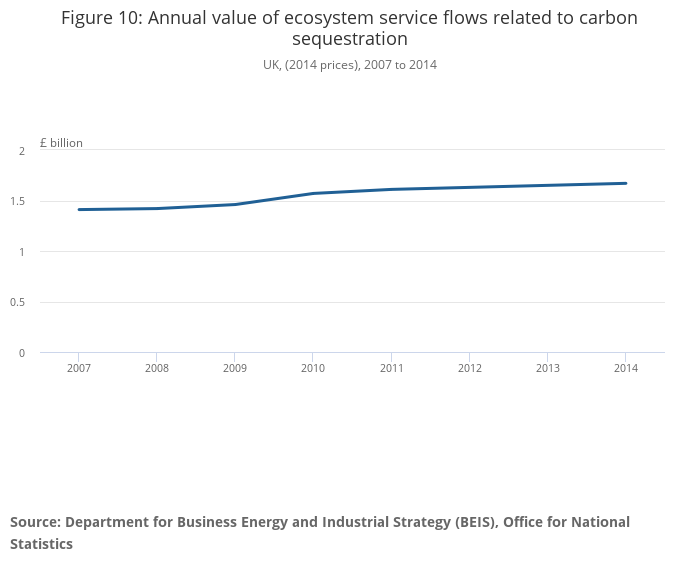Click the 2009 x-axis label

point(234,368)
